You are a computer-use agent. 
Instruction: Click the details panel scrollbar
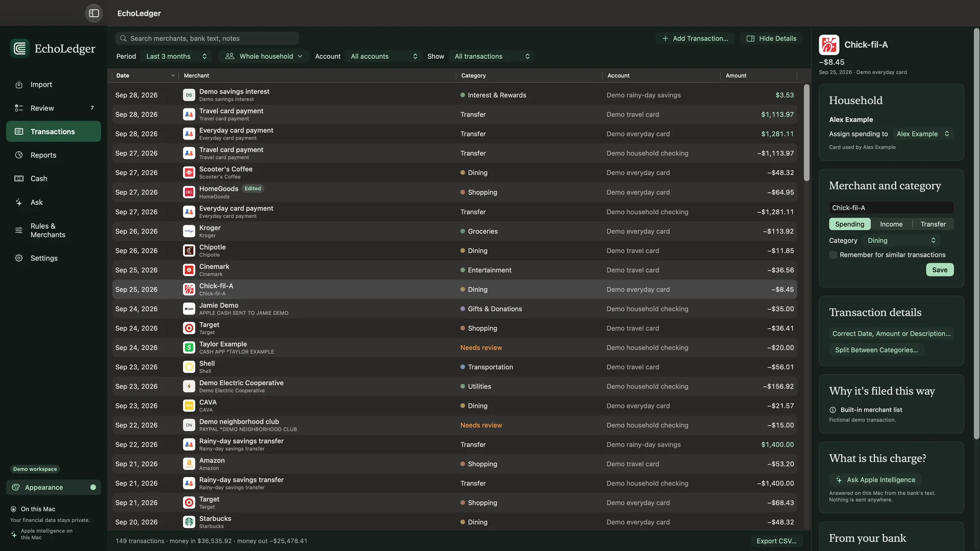(x=976, y=234)
